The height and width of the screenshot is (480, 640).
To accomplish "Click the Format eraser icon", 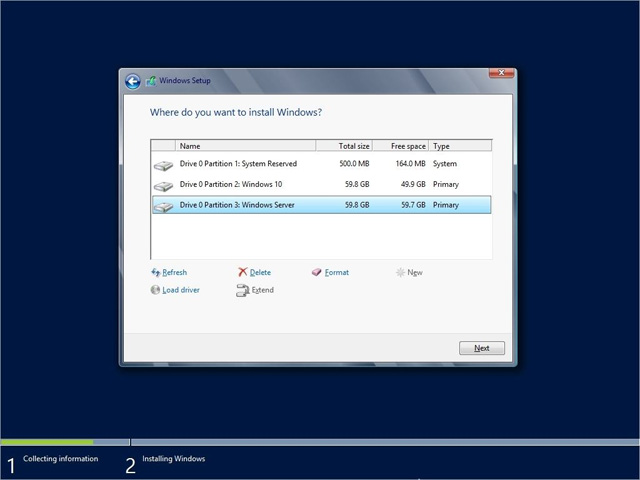I will (317, 272).
